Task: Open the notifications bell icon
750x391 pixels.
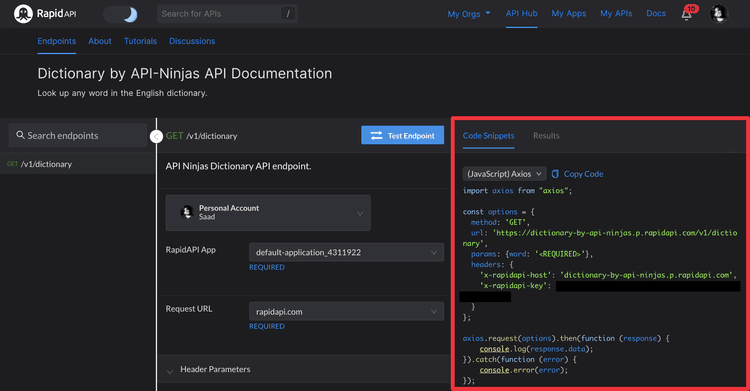Action: (x=687, y=14)
